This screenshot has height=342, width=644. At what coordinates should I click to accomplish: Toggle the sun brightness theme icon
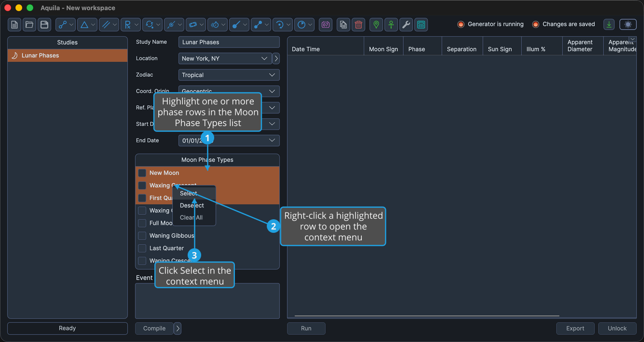pyautogui.click(x=628, y=25)
